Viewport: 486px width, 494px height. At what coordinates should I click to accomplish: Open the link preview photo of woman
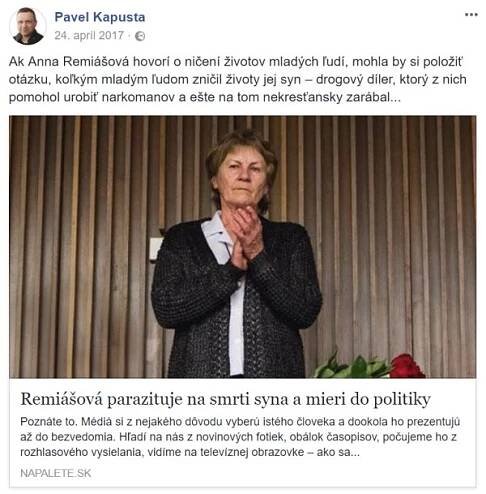[x=243, y=247]
